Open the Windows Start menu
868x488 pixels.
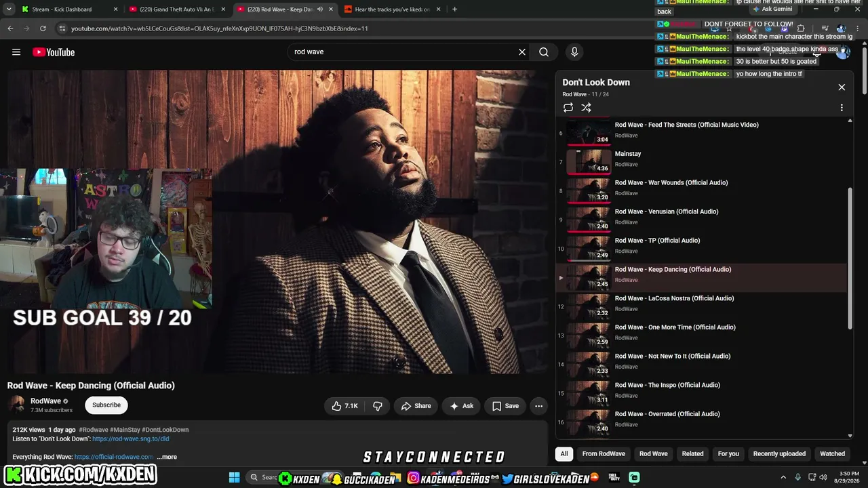[x=234, y=477]
